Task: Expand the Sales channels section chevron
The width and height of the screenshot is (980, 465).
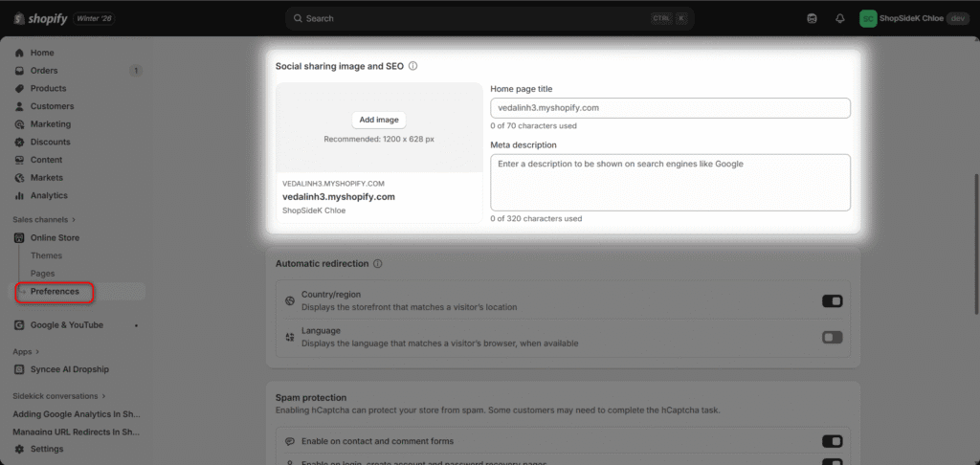Action: [74, 220]
